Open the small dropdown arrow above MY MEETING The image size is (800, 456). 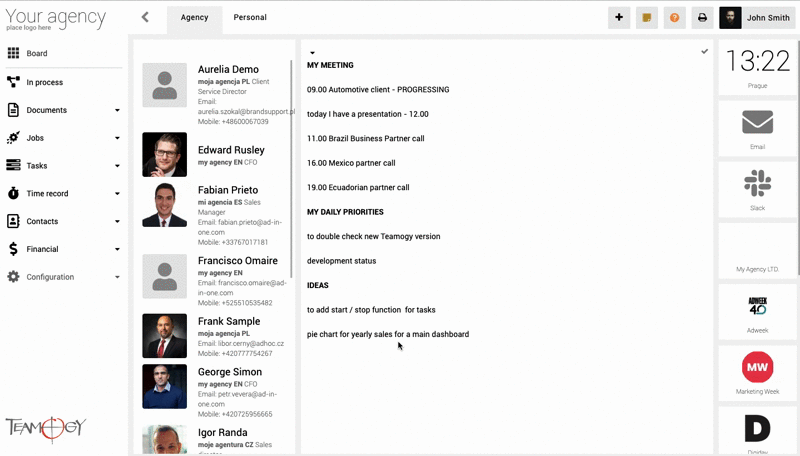point(312,53)
